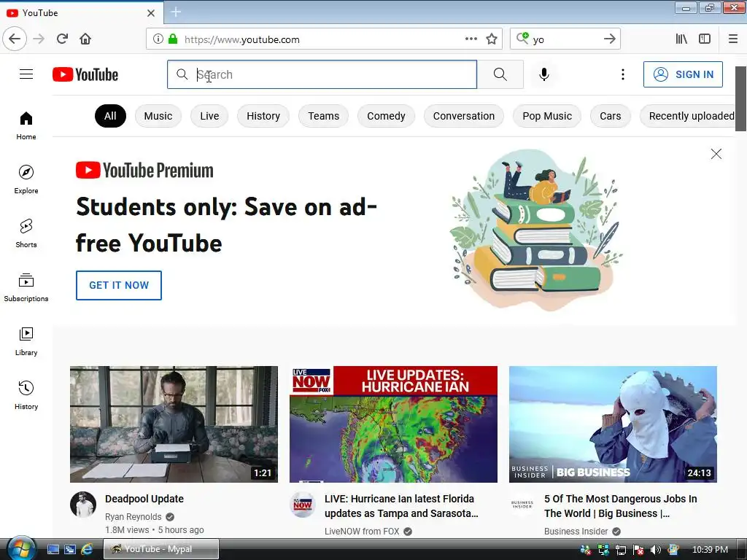This screenshot has height=560, width=747.
Task: Open the browser hamburger menu
Action: pyautogui.click(x=733, y=39)
